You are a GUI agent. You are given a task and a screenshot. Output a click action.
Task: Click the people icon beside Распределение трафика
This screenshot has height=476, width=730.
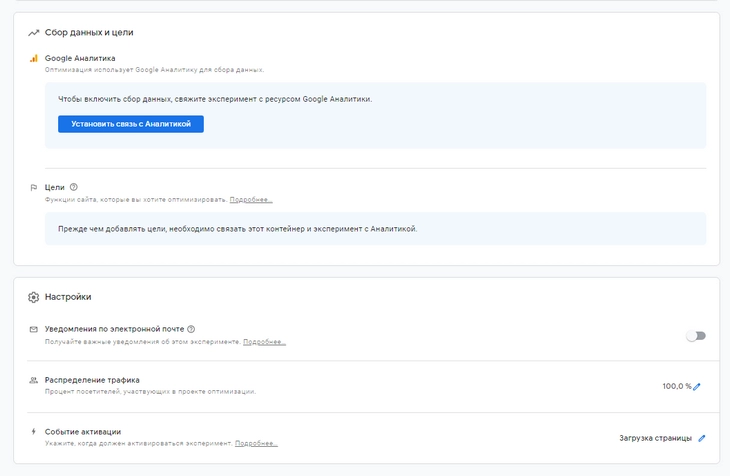click(34, 380)
